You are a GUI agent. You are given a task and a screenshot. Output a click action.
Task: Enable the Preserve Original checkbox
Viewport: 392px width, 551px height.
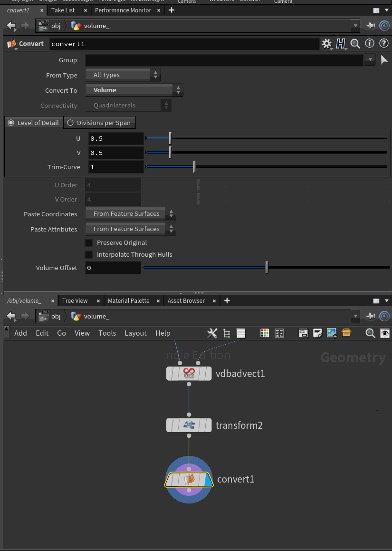[x=89, y=242]
